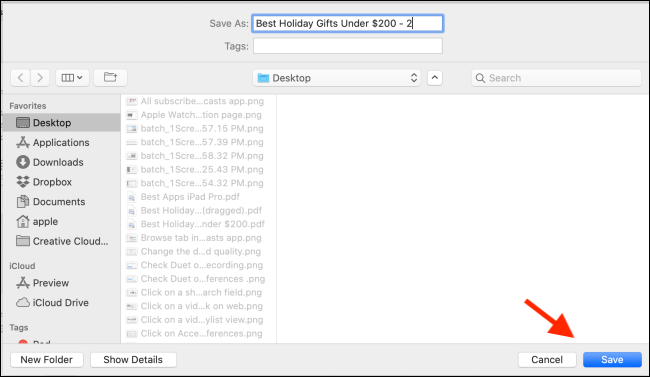
Task: Click the Cancel button
Action: (547, 360)
